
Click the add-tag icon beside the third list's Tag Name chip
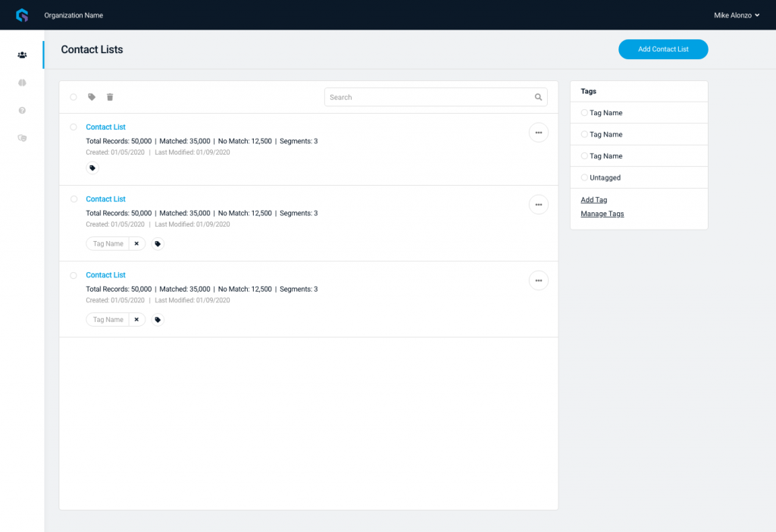(x=158, y=320)
